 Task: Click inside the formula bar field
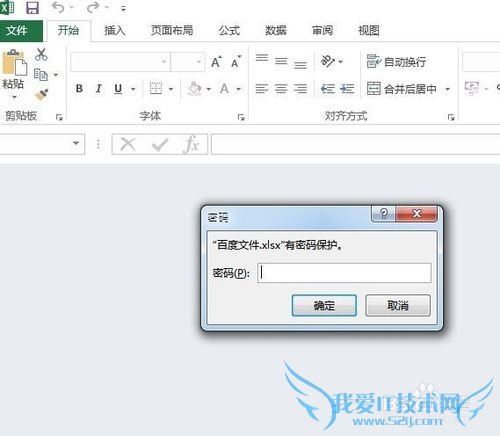click(355, 144)
